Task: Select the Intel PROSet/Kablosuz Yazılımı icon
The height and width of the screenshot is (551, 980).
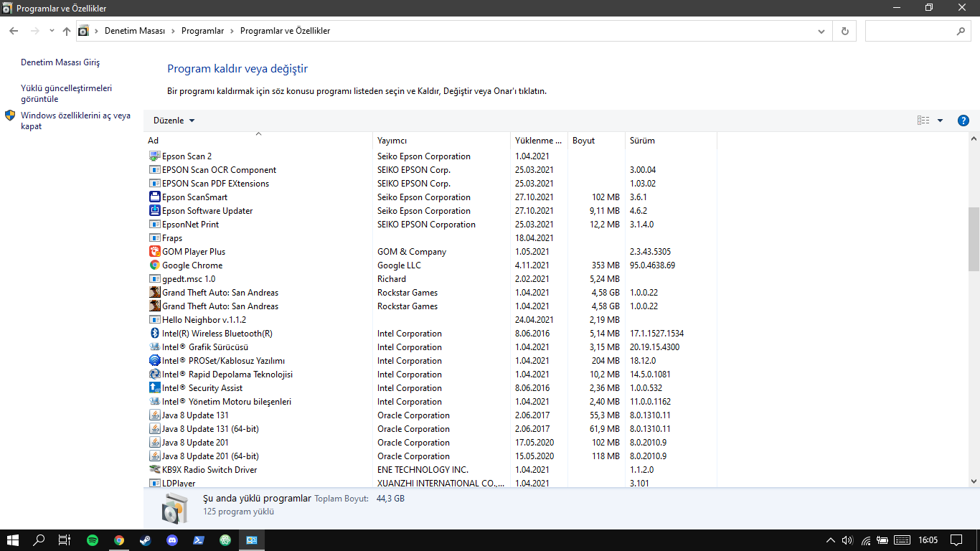Action: coord(154,361)
